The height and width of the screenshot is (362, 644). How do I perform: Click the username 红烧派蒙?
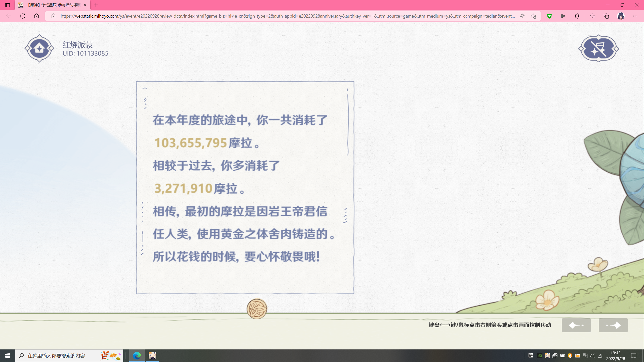point(78,45)
